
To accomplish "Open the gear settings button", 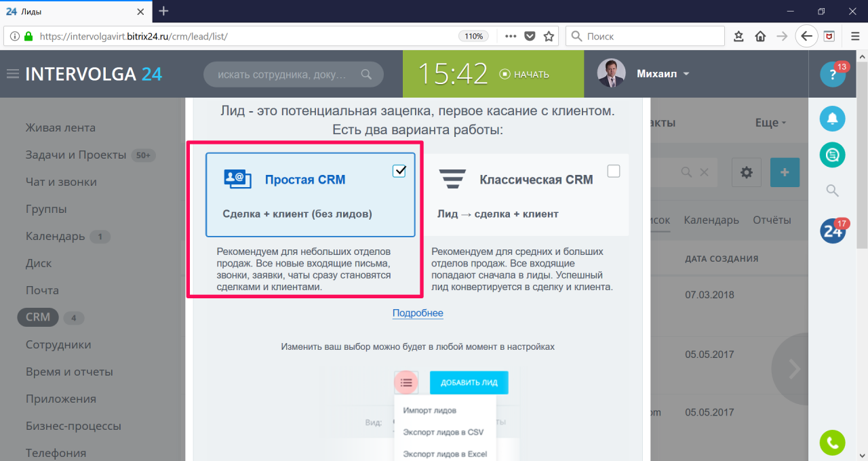I will [747, 172].
